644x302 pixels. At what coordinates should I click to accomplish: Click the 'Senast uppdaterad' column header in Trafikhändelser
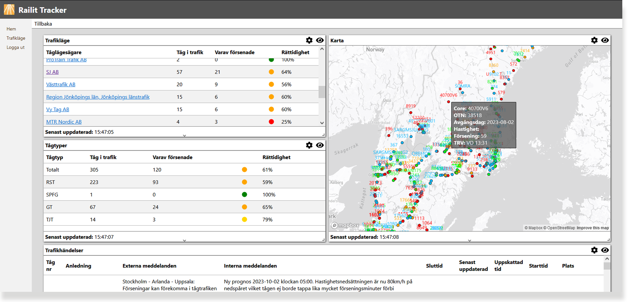pyautogui.click(x=473, y=266)
